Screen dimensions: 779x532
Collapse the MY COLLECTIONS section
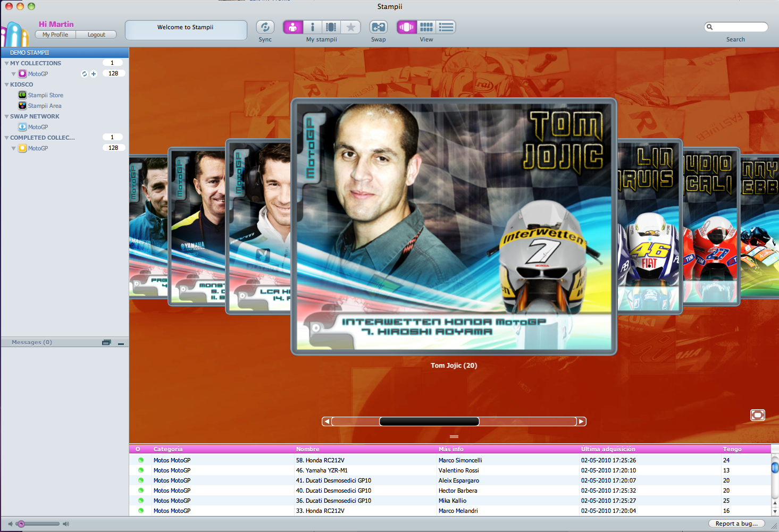6,63
